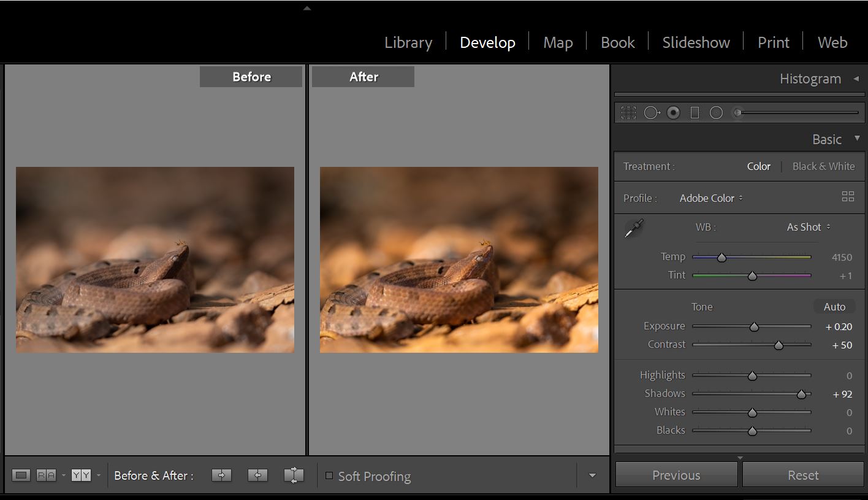Copy After settings to Before

click(257, 475)
